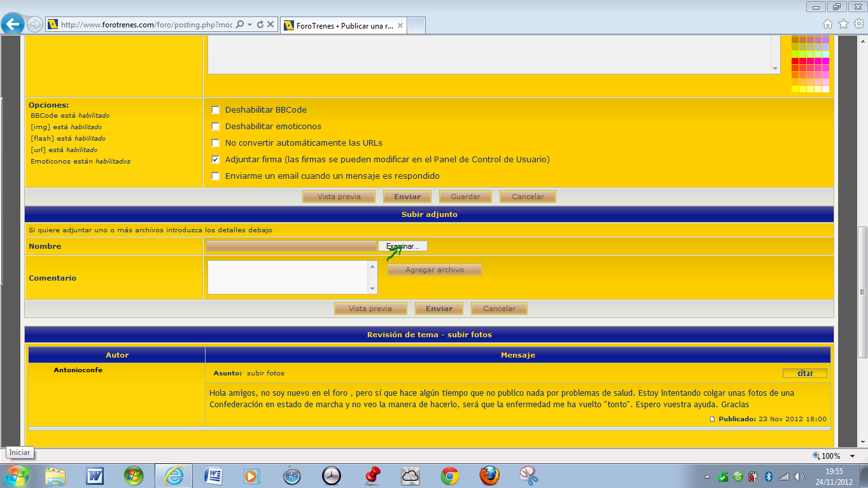868x488 pixels.
Task: Enable Deshabilitar emoticonos checkbox
Action: [x=216, y=127]
